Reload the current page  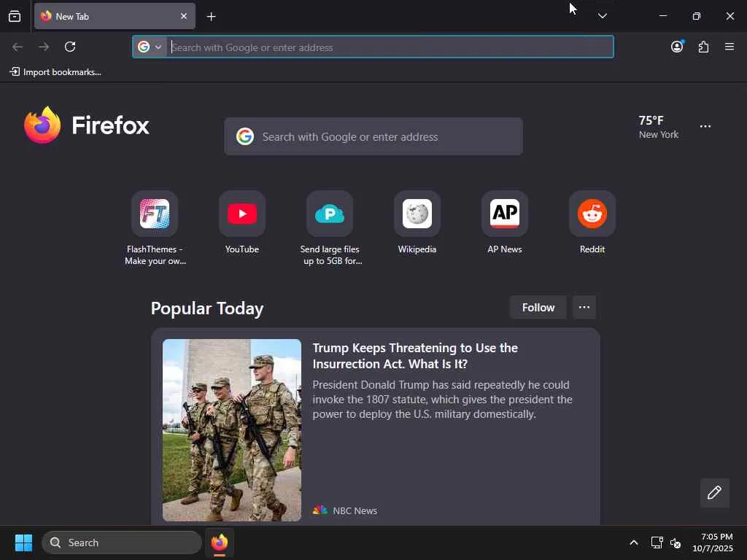70,47
